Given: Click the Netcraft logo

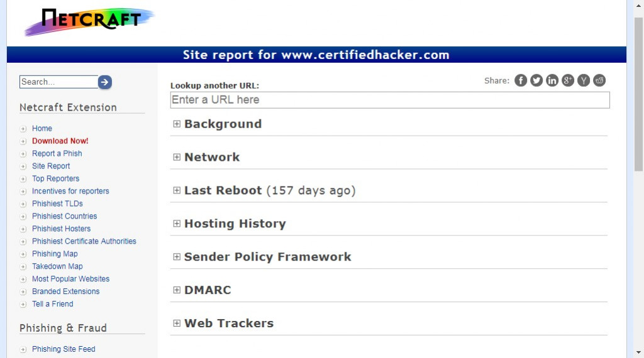Looking at the screenshot, I should pyautogui.click(x=89, y=21).
